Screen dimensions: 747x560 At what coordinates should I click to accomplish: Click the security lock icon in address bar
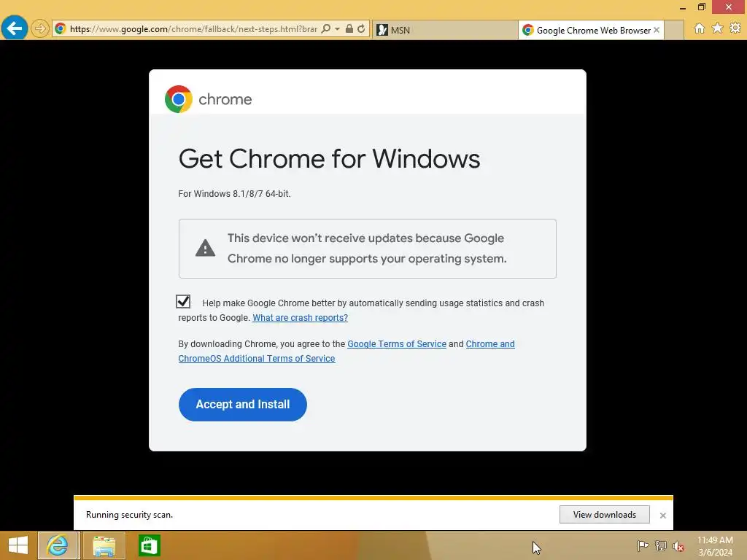click(349, 28)
